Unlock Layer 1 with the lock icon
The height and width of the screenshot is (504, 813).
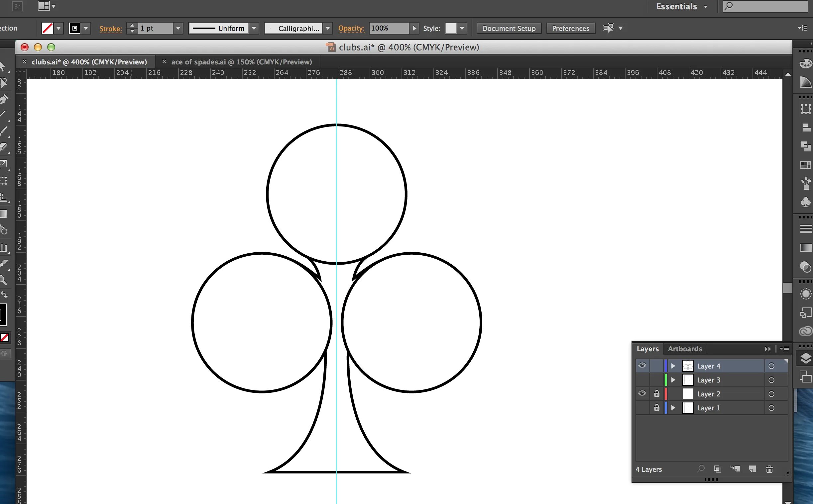(x=656, y=408)
